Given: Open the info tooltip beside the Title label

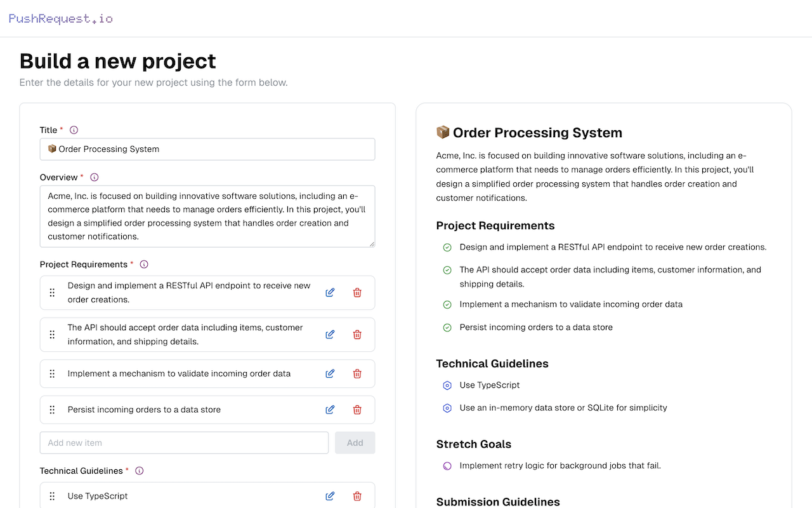Looking at the screenshot, I should pyautogui.click(x=74, y=130).
